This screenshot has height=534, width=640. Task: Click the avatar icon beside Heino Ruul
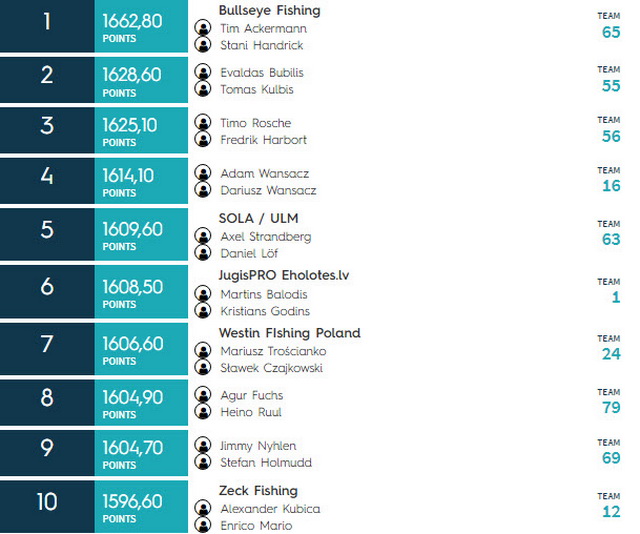pos(202,411)
